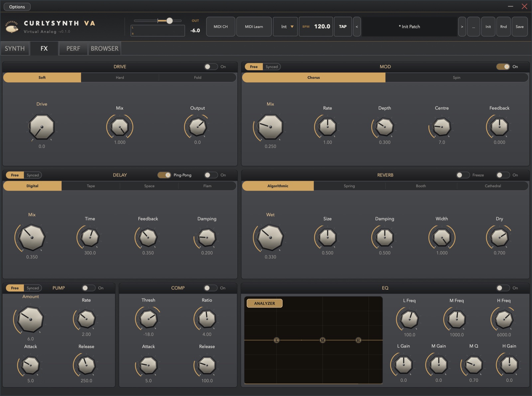532x396 pixels.
Task: Select the Tape delay type
Action: tap(91, 186)
